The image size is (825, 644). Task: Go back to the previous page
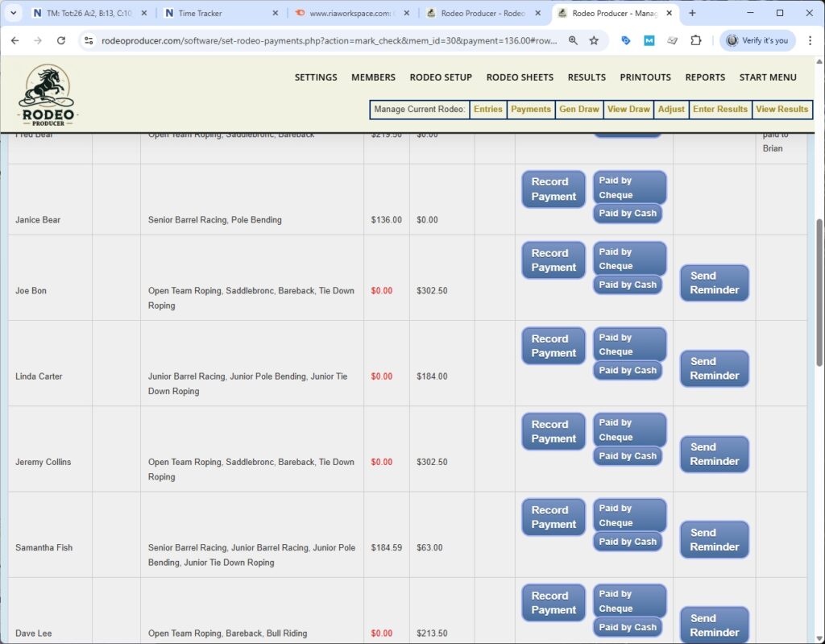coord(15,40)
